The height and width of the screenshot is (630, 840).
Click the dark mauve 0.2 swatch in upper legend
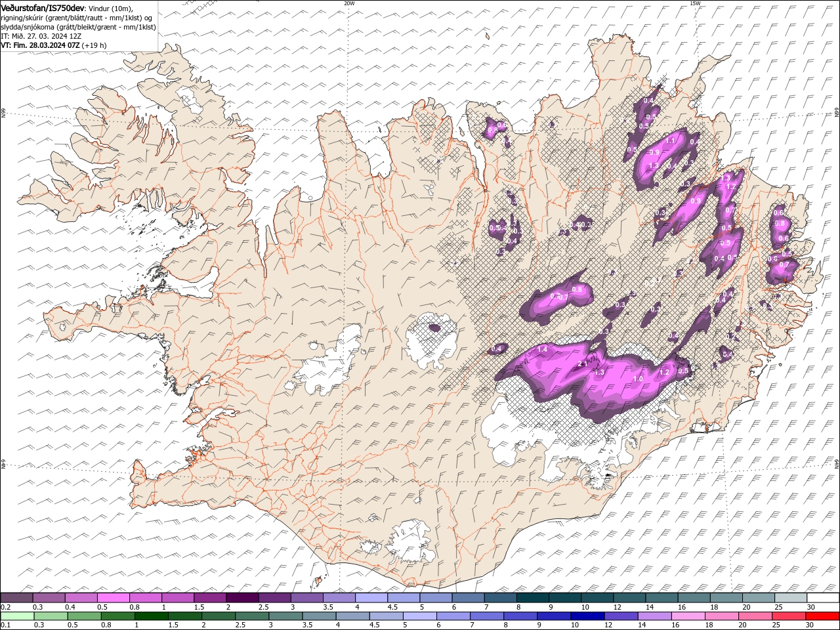(16, 598)
